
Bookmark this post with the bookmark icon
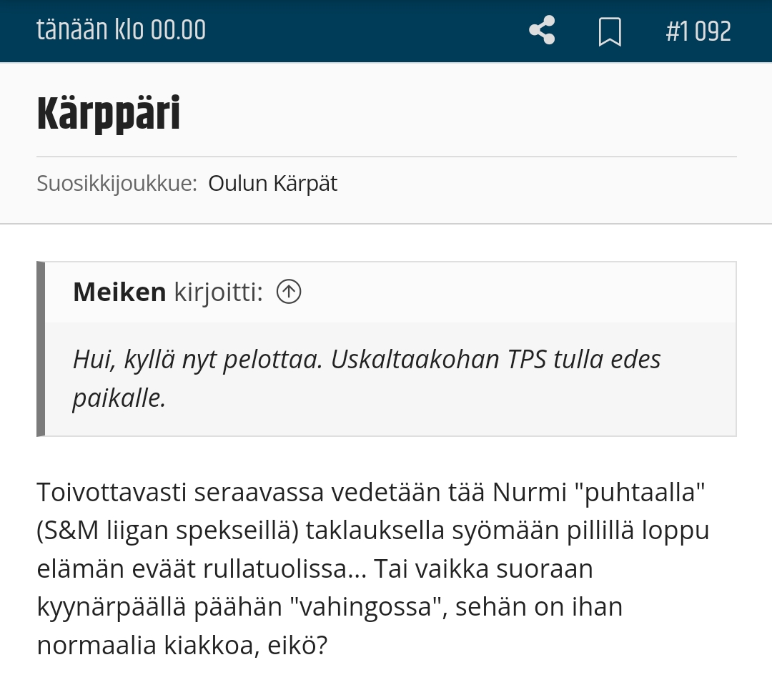pyautogui.click(x=610, y=31)
